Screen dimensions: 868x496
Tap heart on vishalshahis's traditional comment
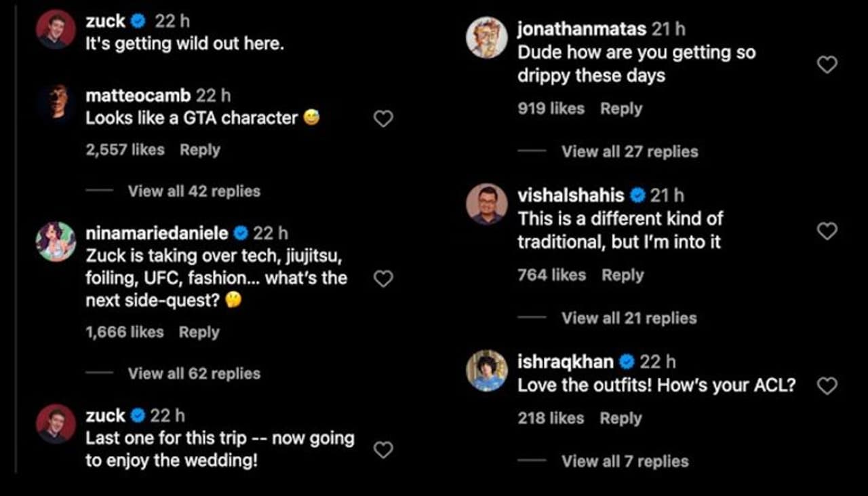pos(827,231)
